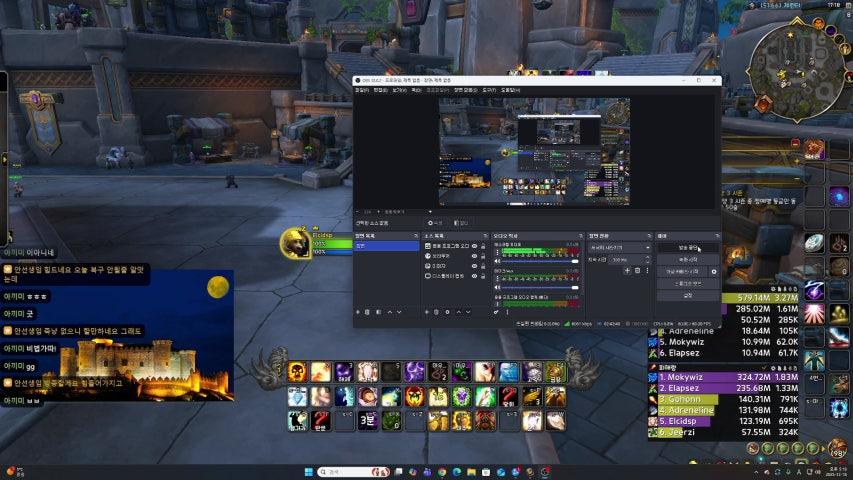Open second mixer channel three-dot options

coord(497,279)
